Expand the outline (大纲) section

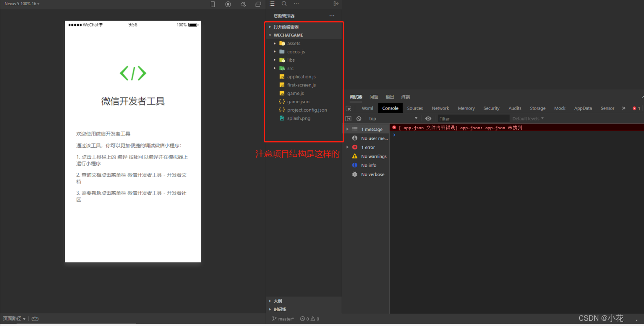(x=304, y=301)
